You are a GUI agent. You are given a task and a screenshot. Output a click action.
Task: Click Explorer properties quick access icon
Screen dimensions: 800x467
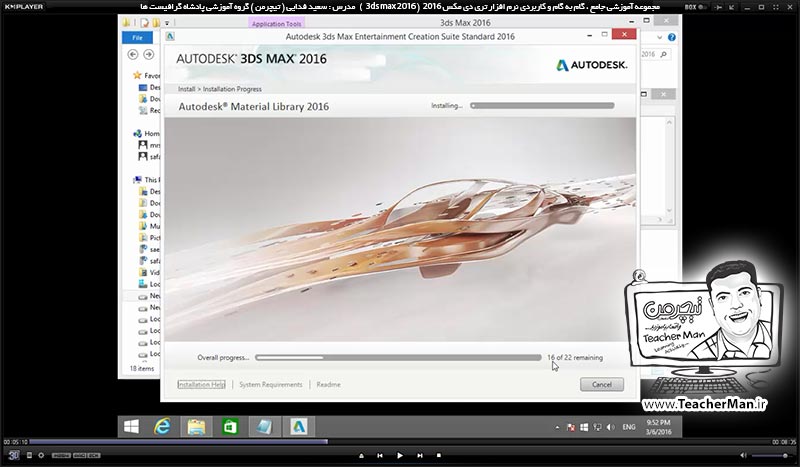145,23
